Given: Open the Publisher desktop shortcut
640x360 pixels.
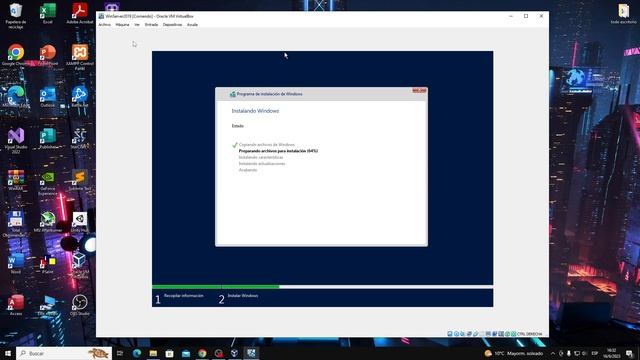Looking at the screenshot, I should tap(48, 139).
